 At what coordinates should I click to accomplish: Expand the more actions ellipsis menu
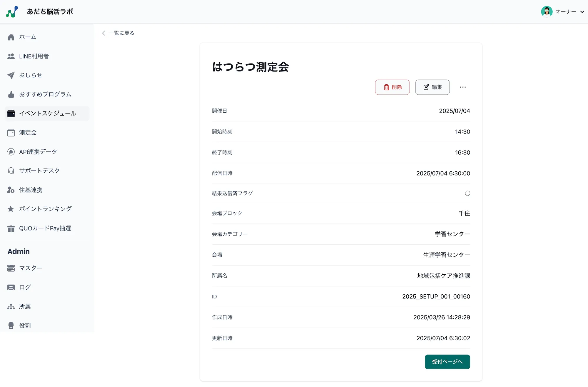click(463, 87)
